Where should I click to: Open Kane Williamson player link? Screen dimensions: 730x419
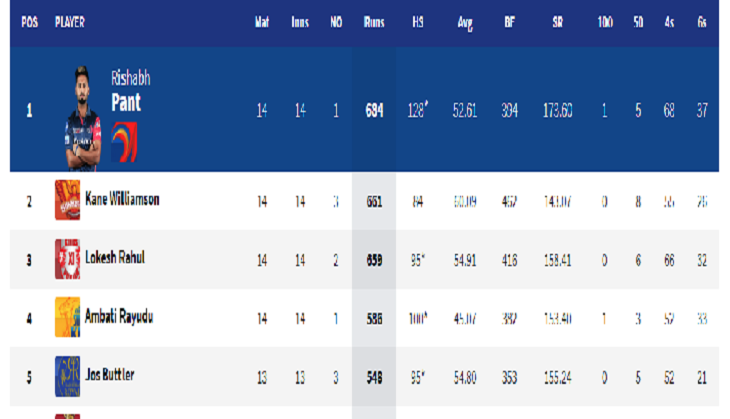click(x=122, y=199)
